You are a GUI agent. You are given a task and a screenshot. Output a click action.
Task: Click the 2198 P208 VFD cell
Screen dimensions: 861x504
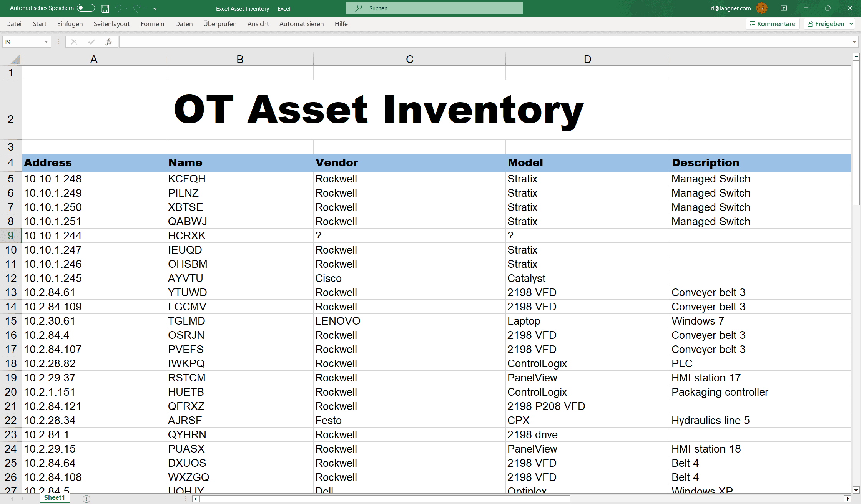click(x=588, y=406)
